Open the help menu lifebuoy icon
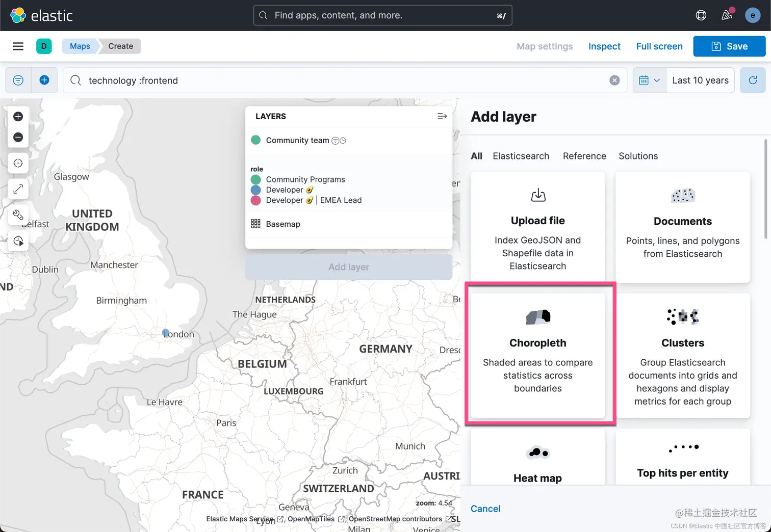The image size is (771, 532). (701, 15)
